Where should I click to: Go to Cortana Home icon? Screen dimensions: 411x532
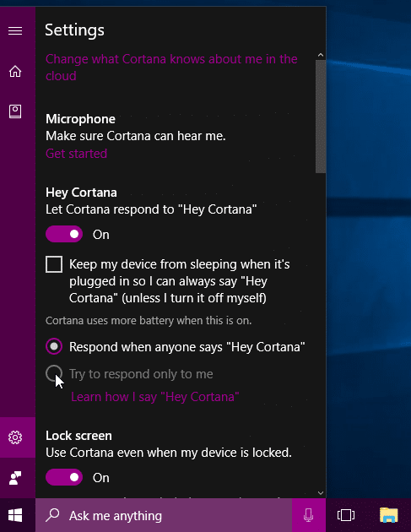pos(15,71)
